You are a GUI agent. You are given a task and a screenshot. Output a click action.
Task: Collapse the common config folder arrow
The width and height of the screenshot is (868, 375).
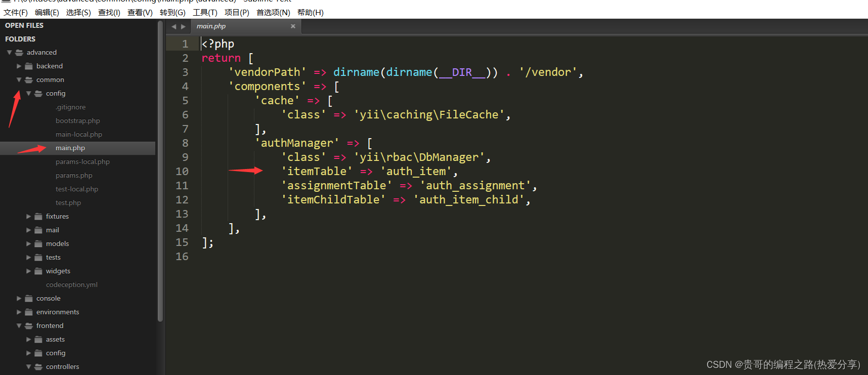coord(28,94)
